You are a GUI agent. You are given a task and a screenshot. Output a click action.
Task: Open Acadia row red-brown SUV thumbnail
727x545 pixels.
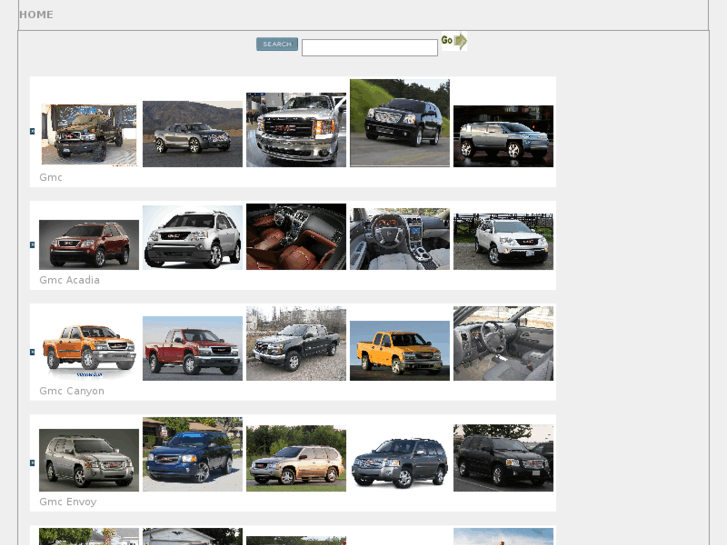89,245
